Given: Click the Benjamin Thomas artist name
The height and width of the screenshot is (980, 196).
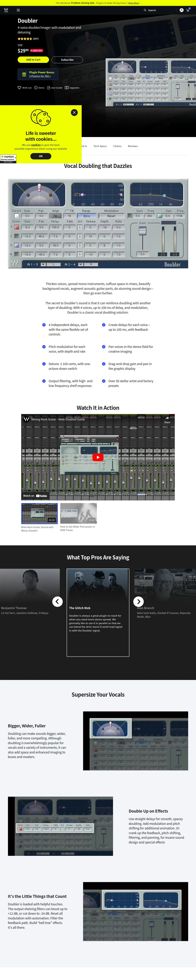Looking at the screenshot, I should 14,608.
